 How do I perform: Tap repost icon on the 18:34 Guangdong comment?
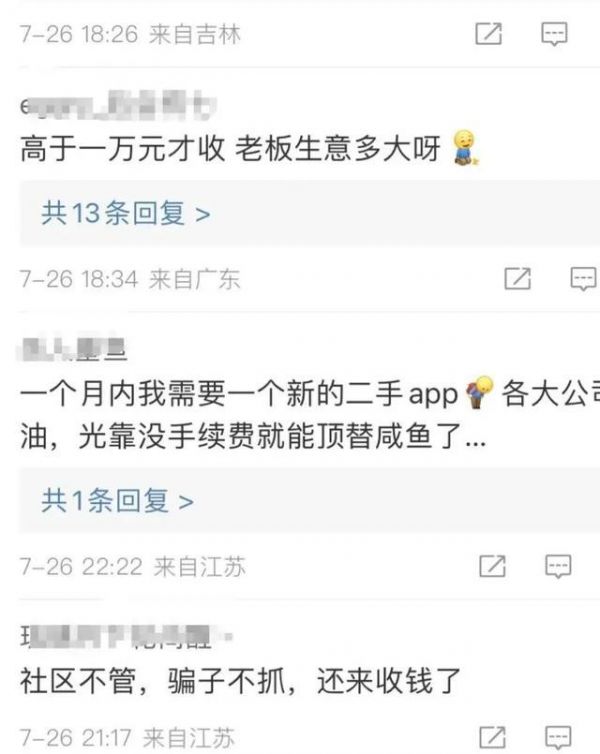point(517,278)
